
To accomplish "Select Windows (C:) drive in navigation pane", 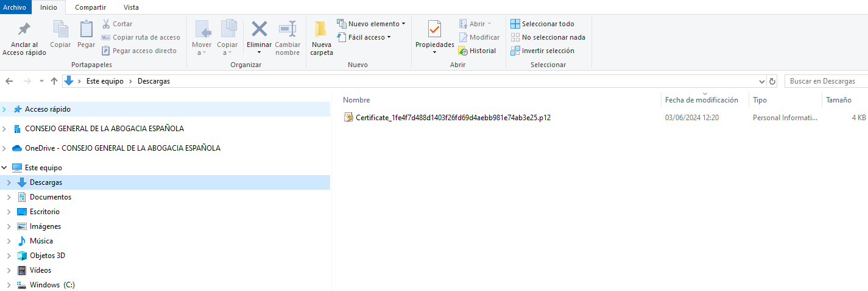I will (52, 285).
